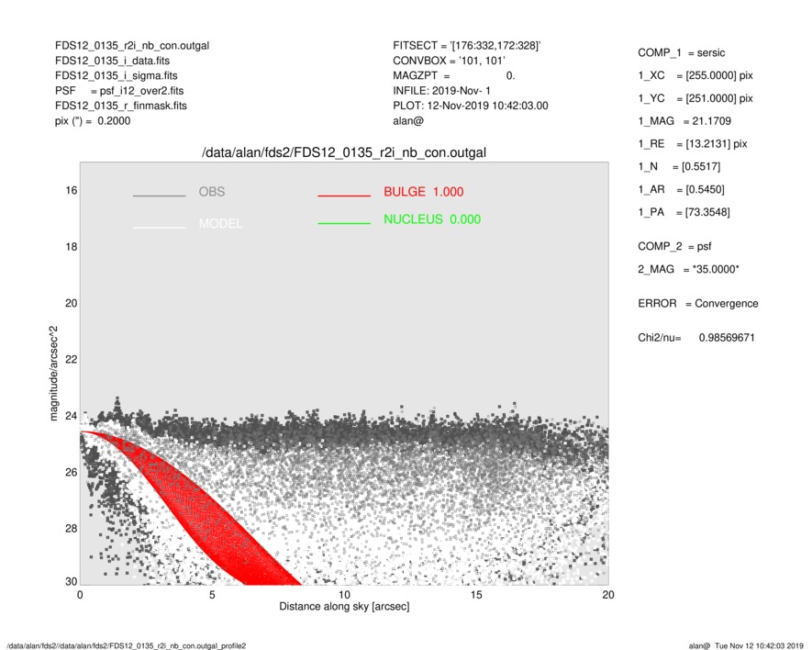Click the alan@ user text under PLOT
Image resolution: width=812 pixels, height=650 pixels.
tap(408, 121)
